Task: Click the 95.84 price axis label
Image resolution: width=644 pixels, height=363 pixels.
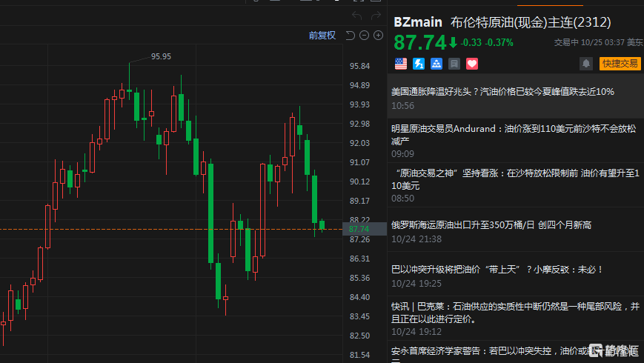Action: coord(359,66)
